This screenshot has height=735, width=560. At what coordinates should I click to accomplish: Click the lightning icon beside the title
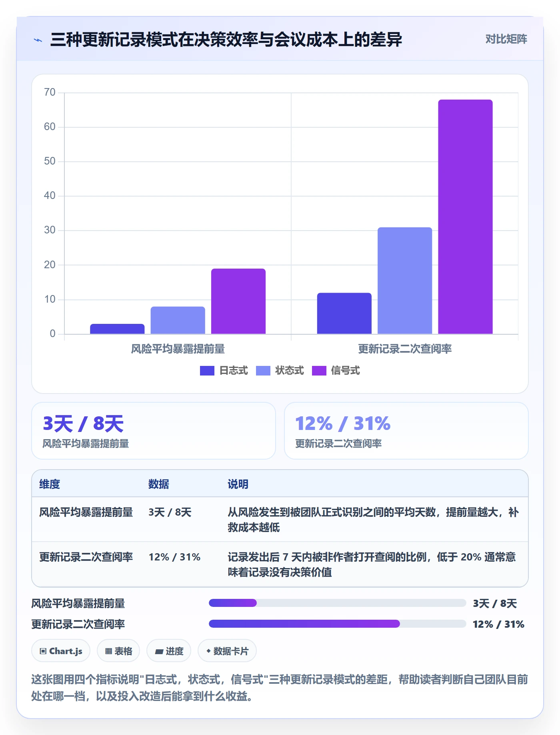38,40
